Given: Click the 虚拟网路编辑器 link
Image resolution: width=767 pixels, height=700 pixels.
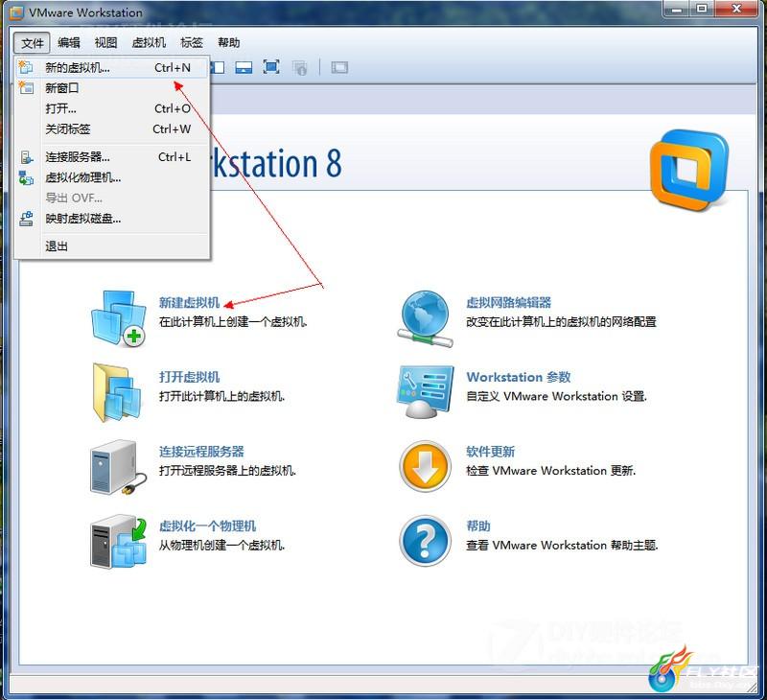Looking at the screenshot, I should [509, 303].
